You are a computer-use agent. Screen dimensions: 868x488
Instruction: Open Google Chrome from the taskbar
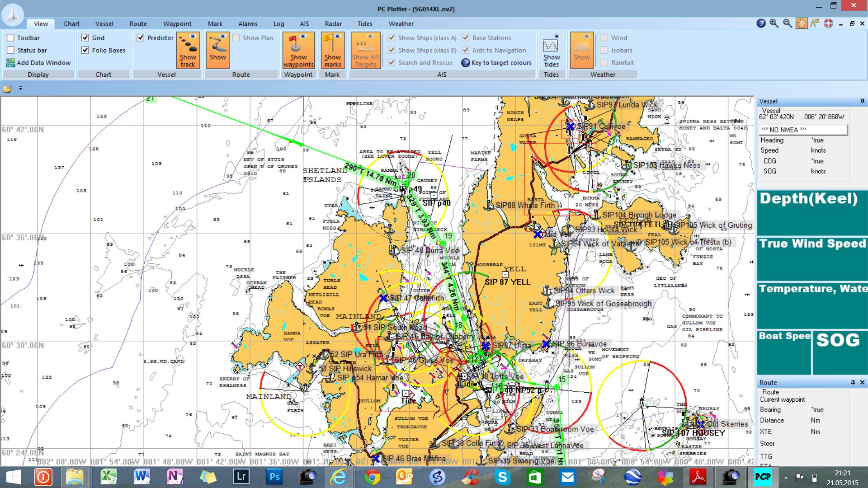pyautogui.click(x=372, y=477)
